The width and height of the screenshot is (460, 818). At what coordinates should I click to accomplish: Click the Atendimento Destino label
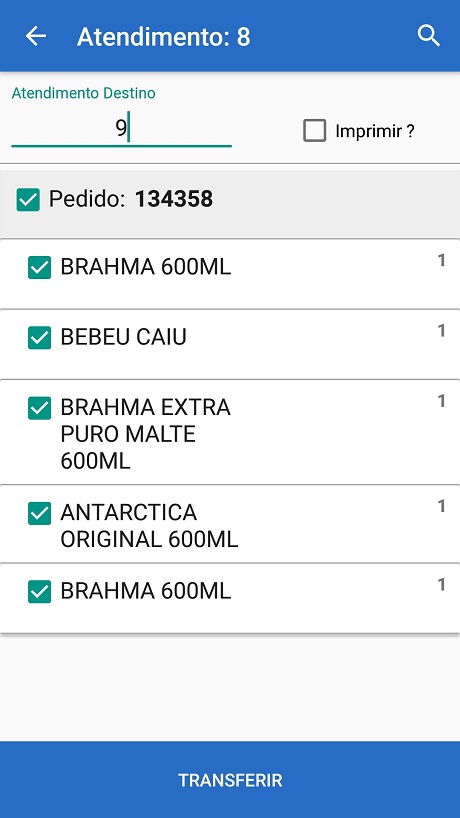pos(83,93)
